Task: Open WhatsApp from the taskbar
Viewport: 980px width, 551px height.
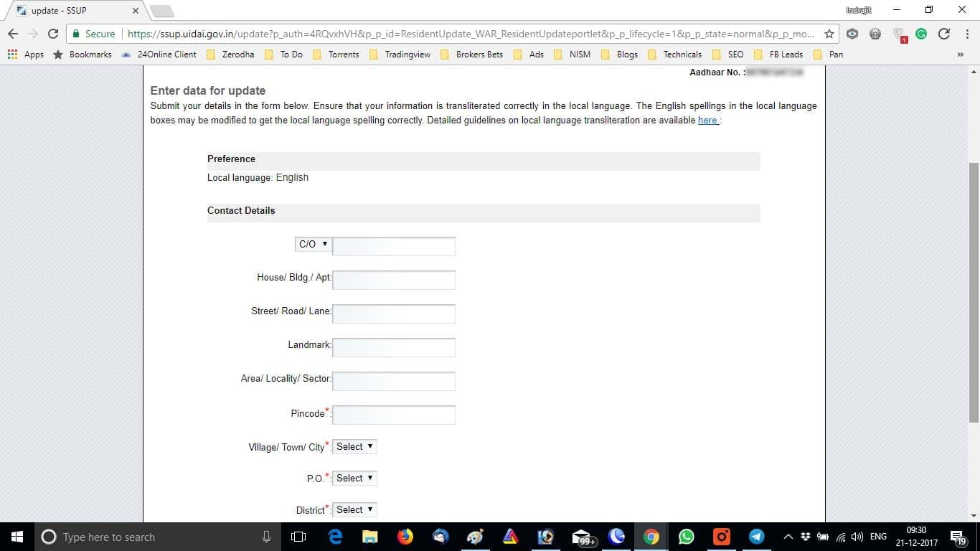Action: (686, 537)
